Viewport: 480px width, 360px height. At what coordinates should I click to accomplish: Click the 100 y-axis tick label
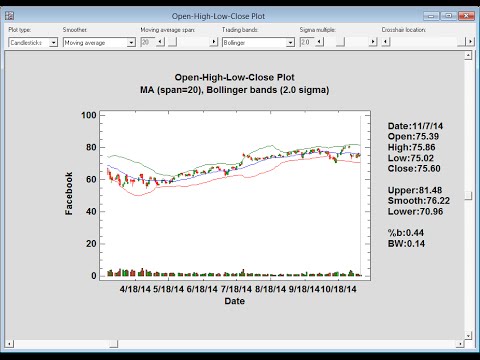coord(89,115)
